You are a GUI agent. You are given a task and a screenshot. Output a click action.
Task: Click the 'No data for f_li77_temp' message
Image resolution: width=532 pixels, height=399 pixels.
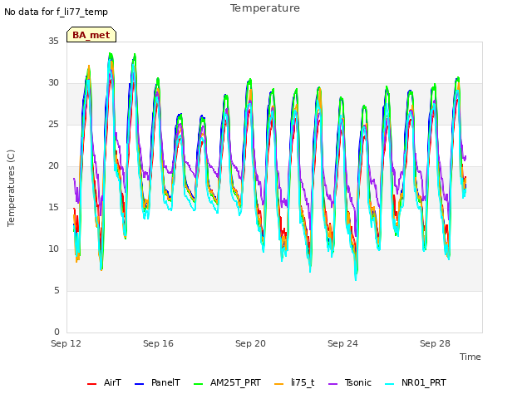pyautogui.click(x=56, y=12)
